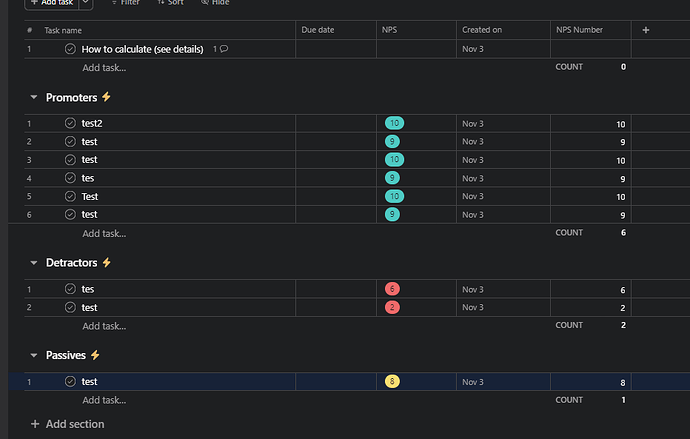Click NPS Number value 8 in Passives

pyautogui.click(x=622, y=383)
